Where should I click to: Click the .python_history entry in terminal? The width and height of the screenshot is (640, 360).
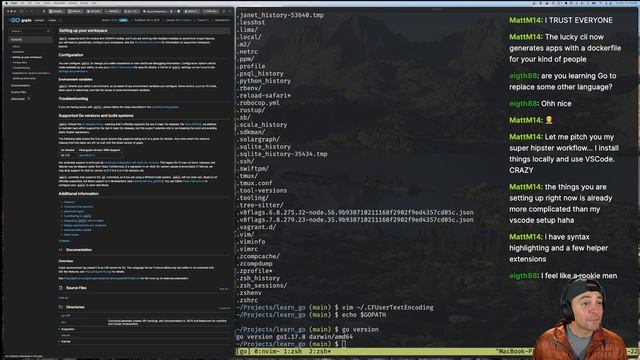click(x=263, y=81)
